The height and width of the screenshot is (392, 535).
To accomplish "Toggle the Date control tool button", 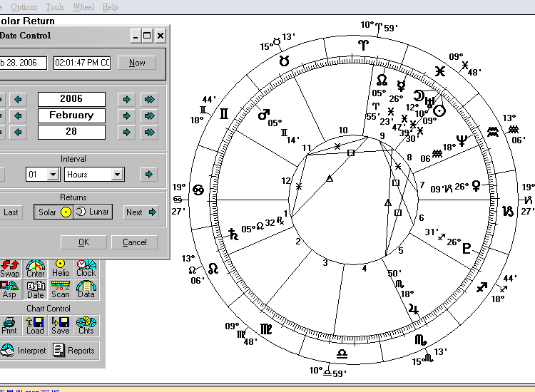I will point(35,289).
